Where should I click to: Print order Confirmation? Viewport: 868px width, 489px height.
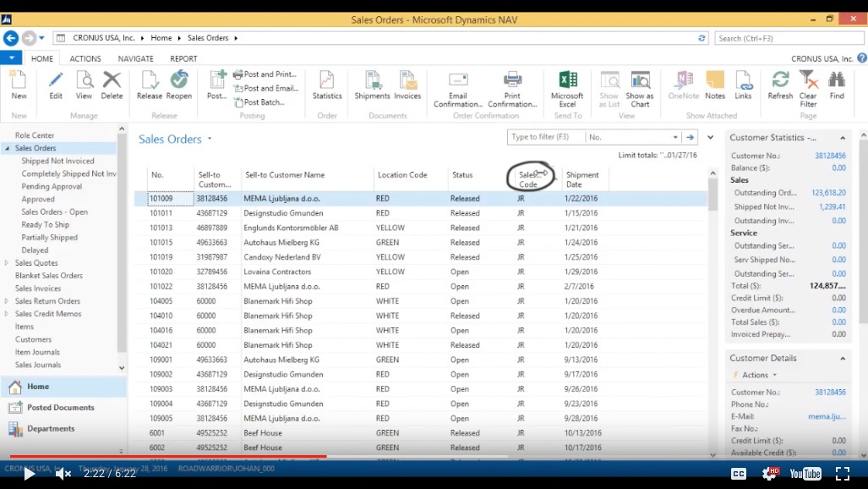point(512,90)
